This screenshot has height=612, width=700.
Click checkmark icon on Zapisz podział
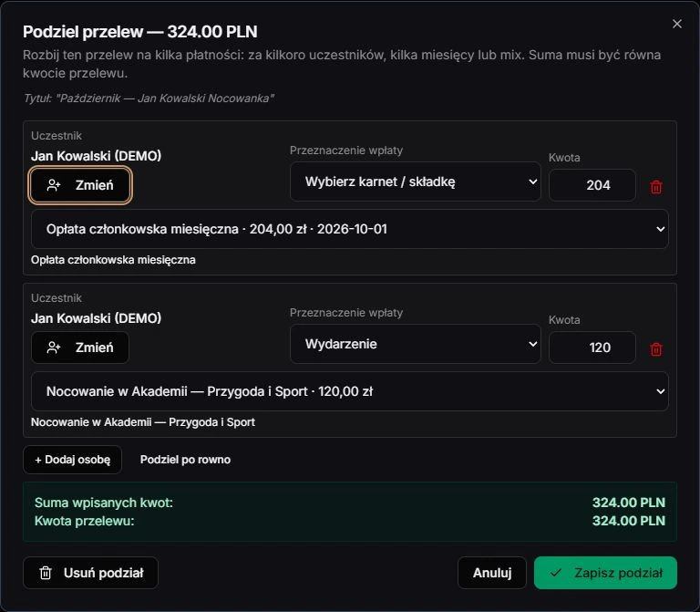click(555, 572)
